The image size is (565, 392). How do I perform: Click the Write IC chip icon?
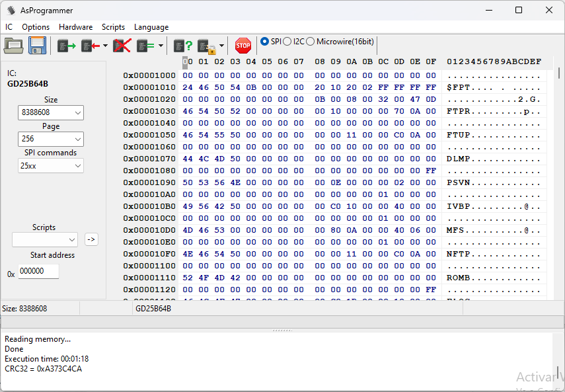(x=89, y=46)
